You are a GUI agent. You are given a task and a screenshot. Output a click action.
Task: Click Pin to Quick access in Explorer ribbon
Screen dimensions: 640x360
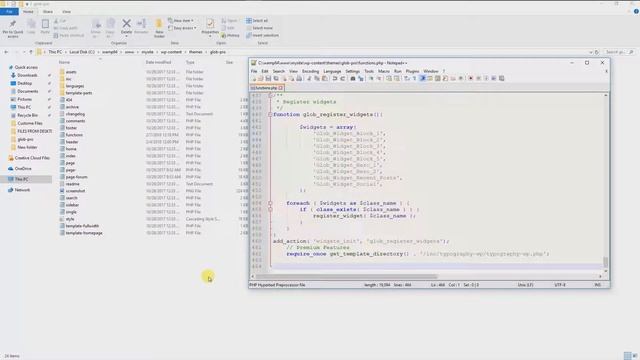click(13, 28)
